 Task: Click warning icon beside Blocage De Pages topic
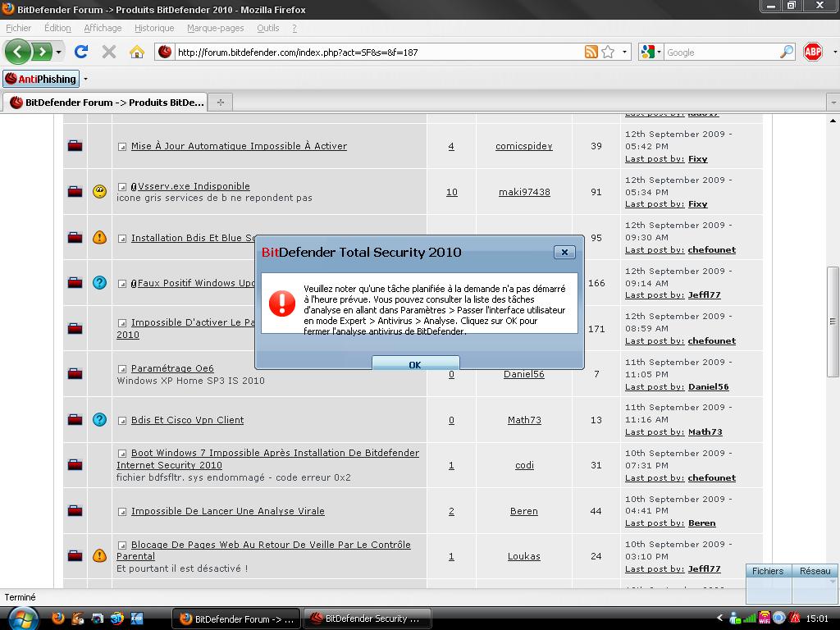tap(99, 555)
